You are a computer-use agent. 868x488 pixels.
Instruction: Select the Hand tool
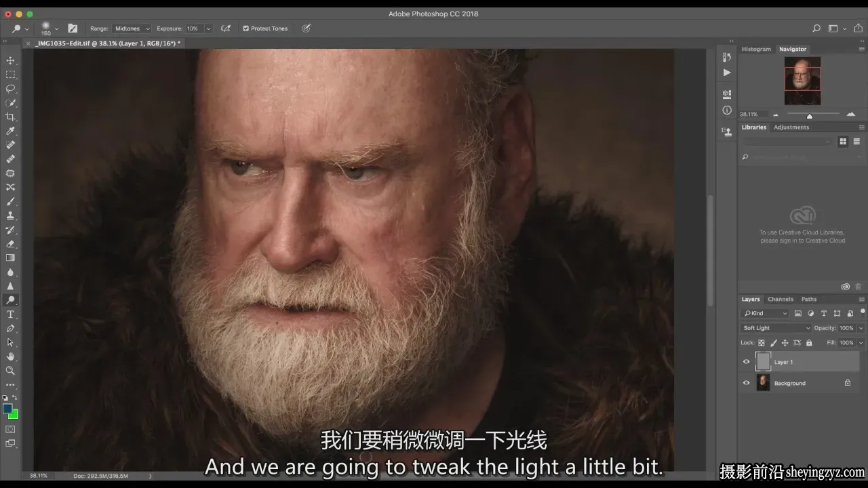coord(10,357)
